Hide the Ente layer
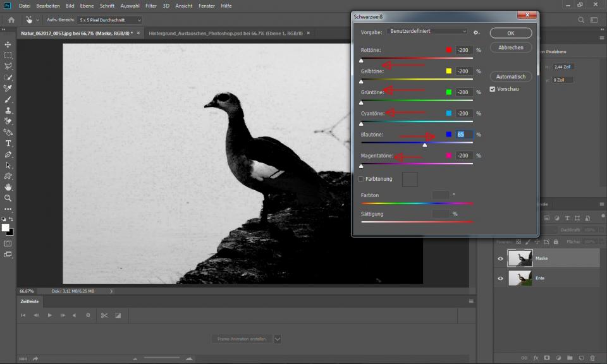The height and width of the screenshot is (364, 607). pos(500,278)
